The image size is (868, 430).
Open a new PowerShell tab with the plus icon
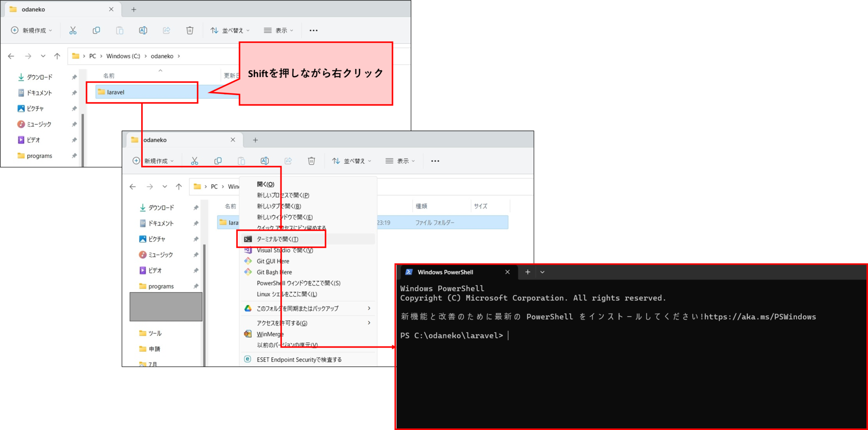click(527, 272)
